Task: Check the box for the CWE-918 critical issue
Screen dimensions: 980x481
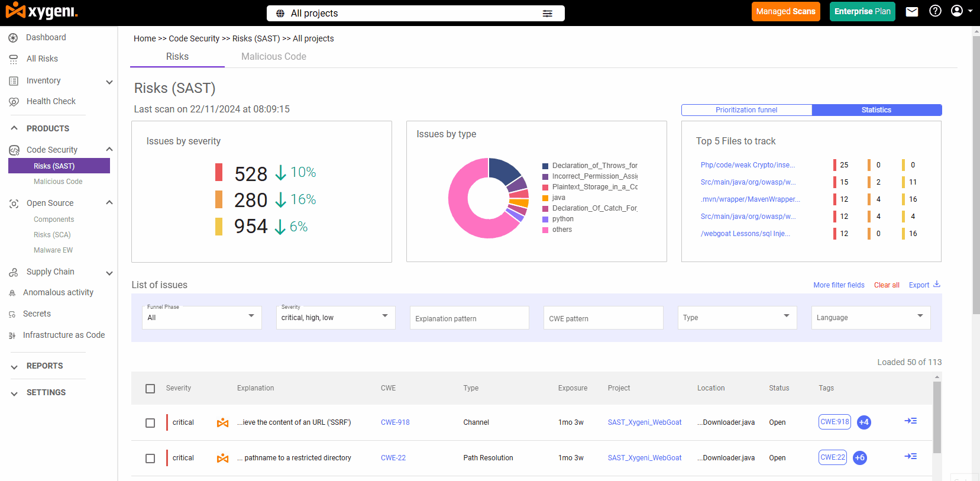Action: (150, 423)
